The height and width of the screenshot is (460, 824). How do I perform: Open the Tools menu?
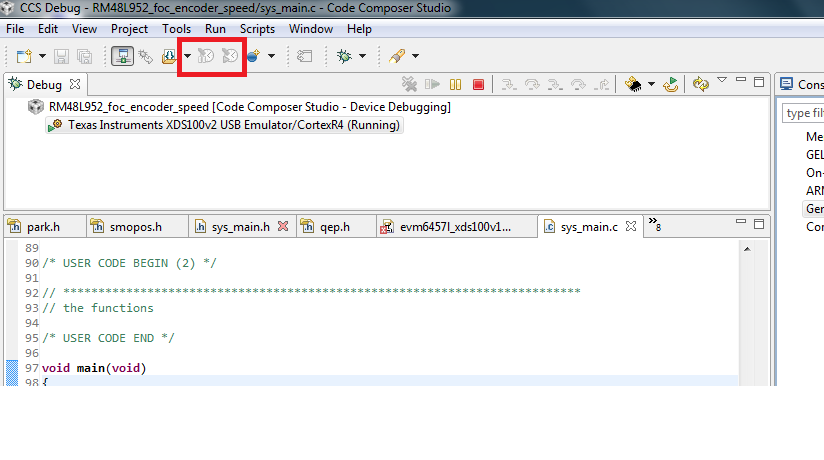[176, 29]
